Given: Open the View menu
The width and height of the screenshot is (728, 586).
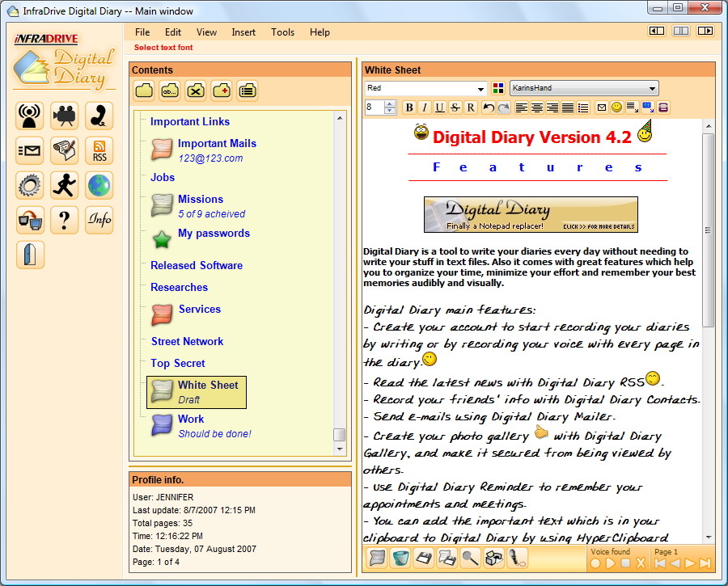Looking at the screenshot, I should tap(206, 32).
